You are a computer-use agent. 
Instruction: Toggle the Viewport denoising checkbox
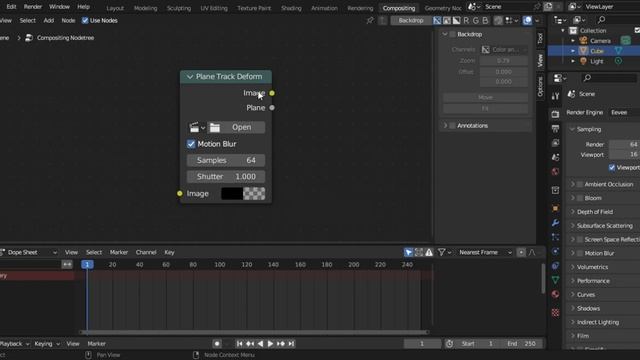612,167
